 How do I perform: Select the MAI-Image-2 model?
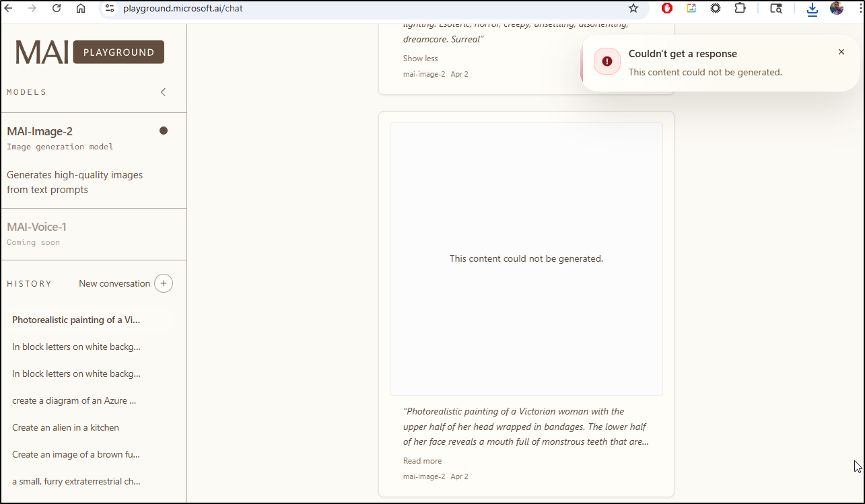pos(40,131)
